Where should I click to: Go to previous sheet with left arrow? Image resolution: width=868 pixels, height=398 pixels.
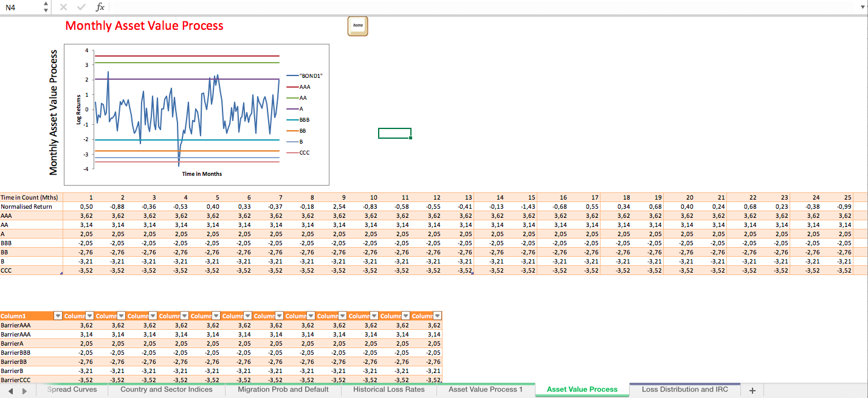click(x=11, y=390)
